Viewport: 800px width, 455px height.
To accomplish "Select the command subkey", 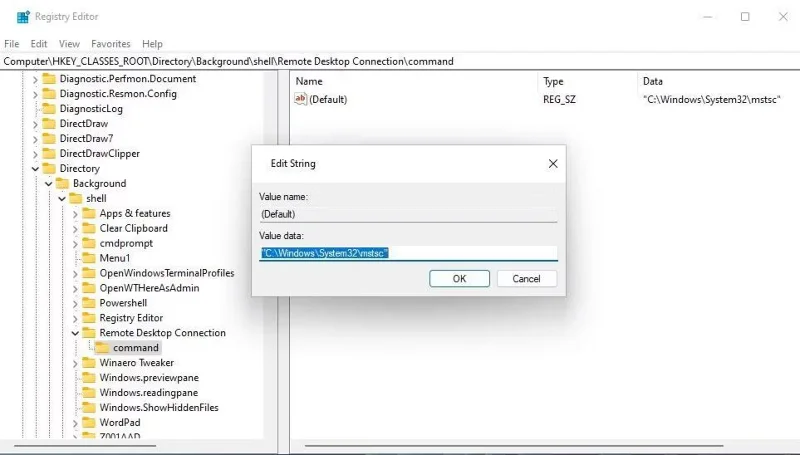I will pyautogui.click(x=136, y=347).
